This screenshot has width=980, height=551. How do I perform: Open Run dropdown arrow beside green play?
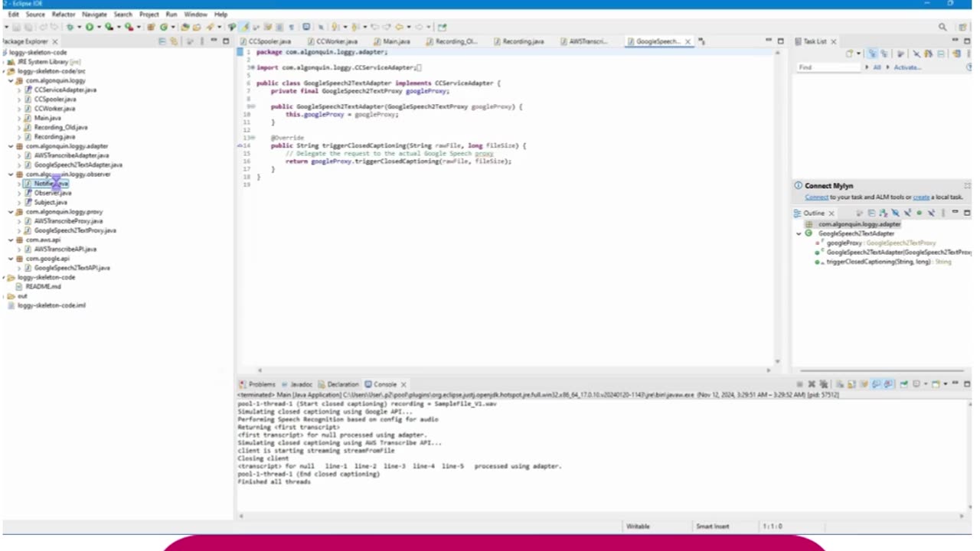point(99,27)
